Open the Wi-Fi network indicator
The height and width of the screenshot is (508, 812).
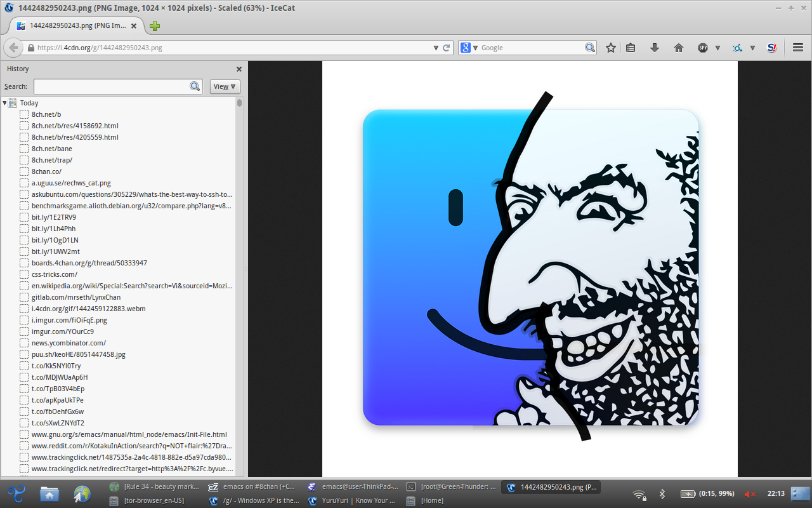tap(640, 494)
